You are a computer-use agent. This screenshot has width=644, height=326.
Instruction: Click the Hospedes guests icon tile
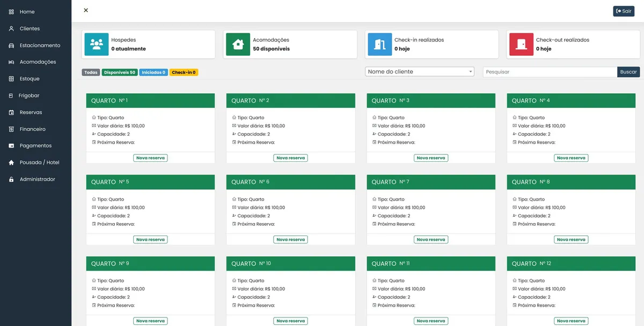point(97,45)
